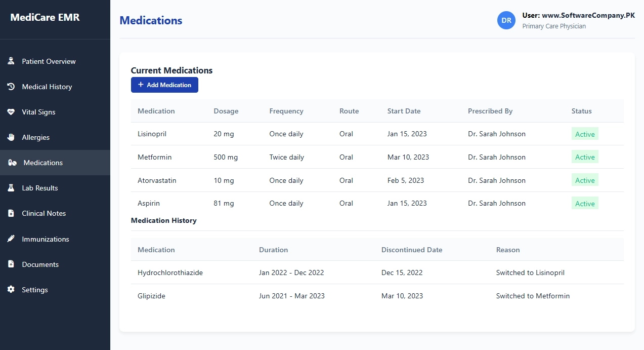
Task: Click the Add Medication button
Action: point(164,85)
